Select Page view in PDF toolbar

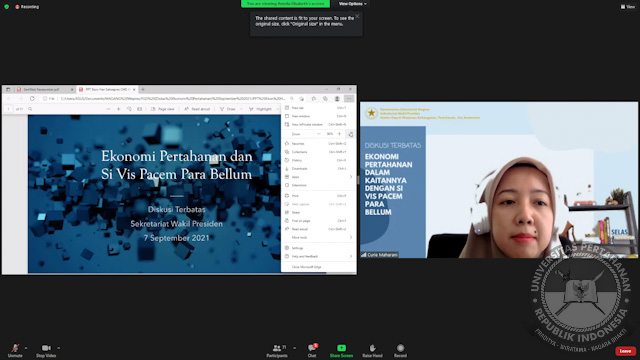162,109
